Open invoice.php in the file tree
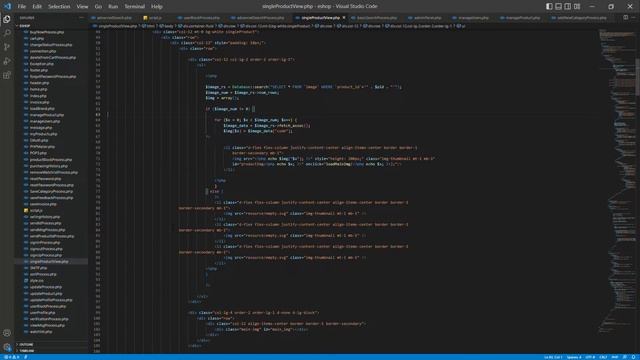 pyautogui.click(x=40, y=102)
